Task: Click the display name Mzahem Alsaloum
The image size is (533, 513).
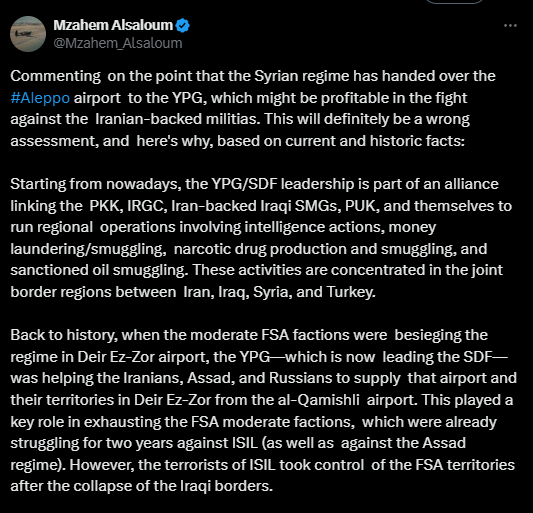Action: click(113, 25)
